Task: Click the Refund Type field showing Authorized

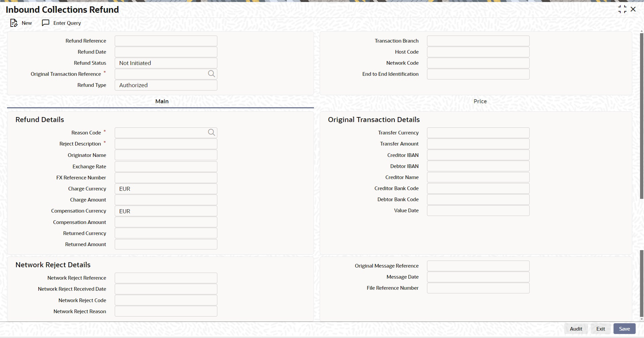Action: pyautogui.click(x=166, y=85)
